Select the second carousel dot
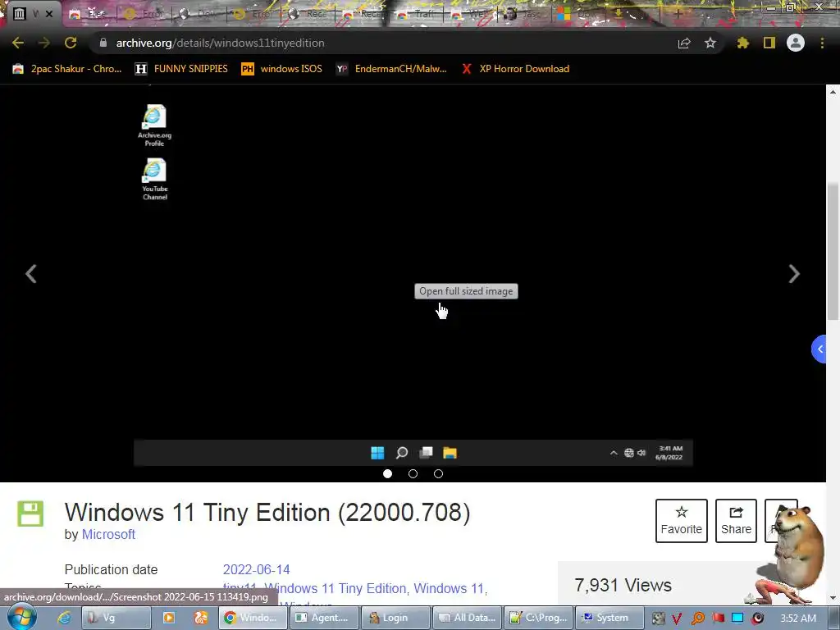Image resolution: width=840 pixels, height=630 pixels. click(413, 473)
